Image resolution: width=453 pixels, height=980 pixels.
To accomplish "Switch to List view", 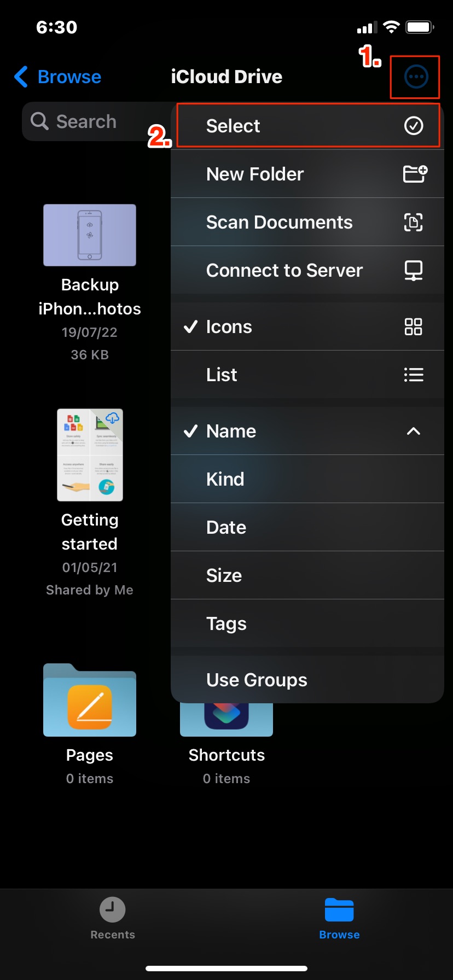I will 307,375.
